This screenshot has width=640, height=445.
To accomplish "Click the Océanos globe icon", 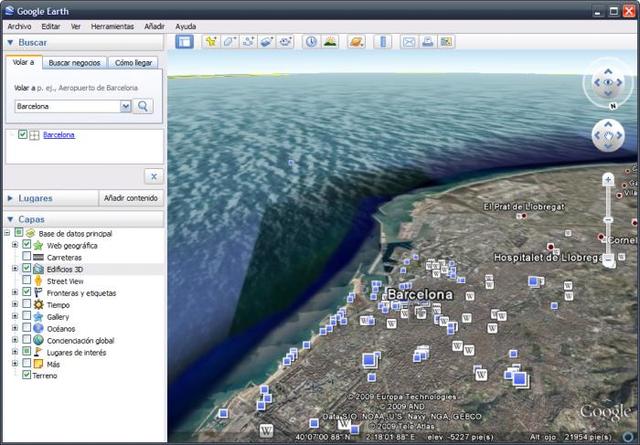I will (38, 328).
